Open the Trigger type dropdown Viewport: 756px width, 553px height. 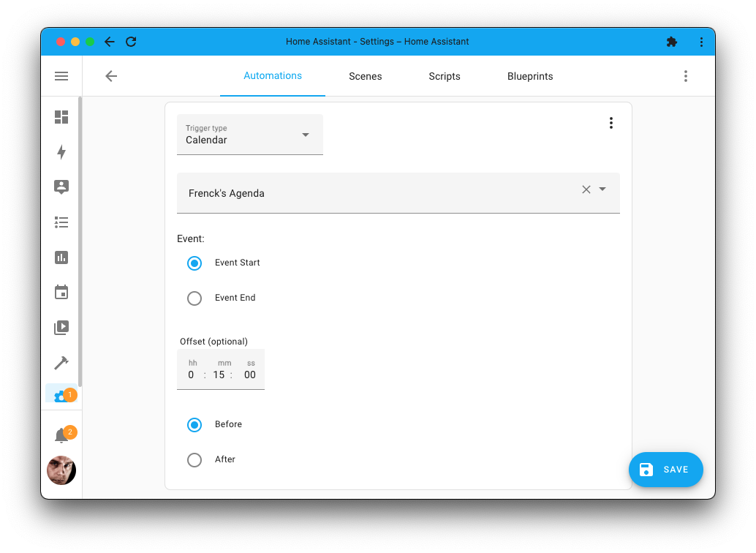[x=306, y=135]
